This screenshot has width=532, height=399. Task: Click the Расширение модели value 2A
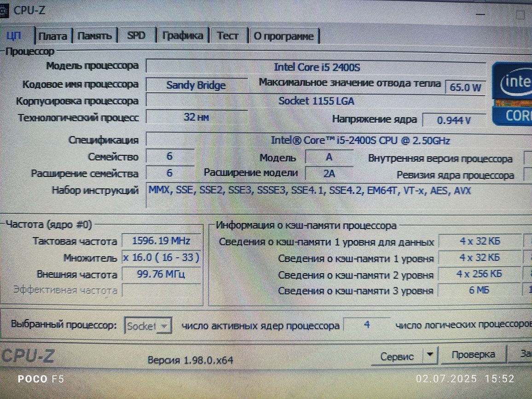329,174
